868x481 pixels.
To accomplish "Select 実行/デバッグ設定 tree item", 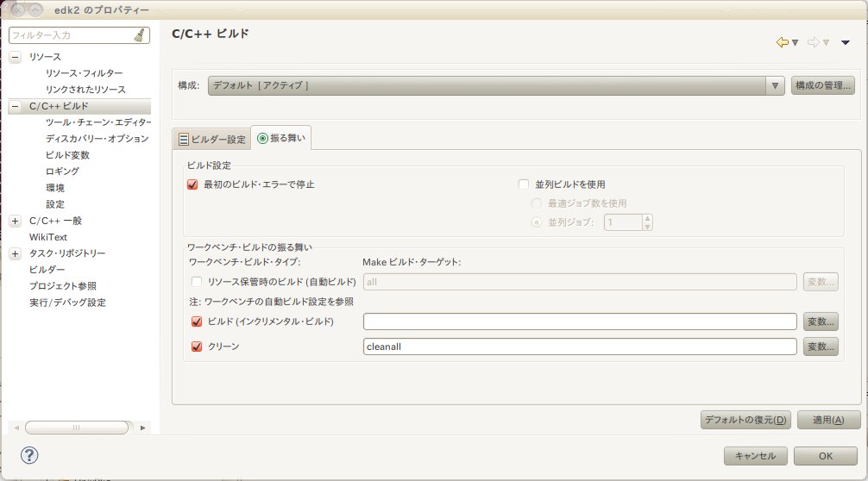I will pyautogui.click(x=67, y=303).
